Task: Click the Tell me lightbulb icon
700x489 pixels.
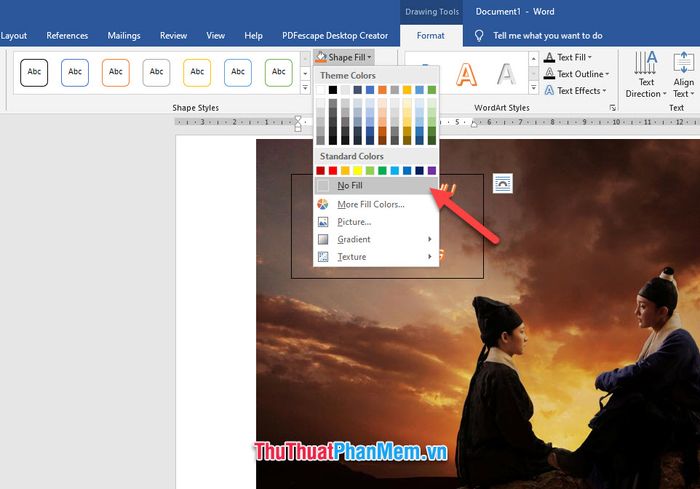Action: point(479,36)
